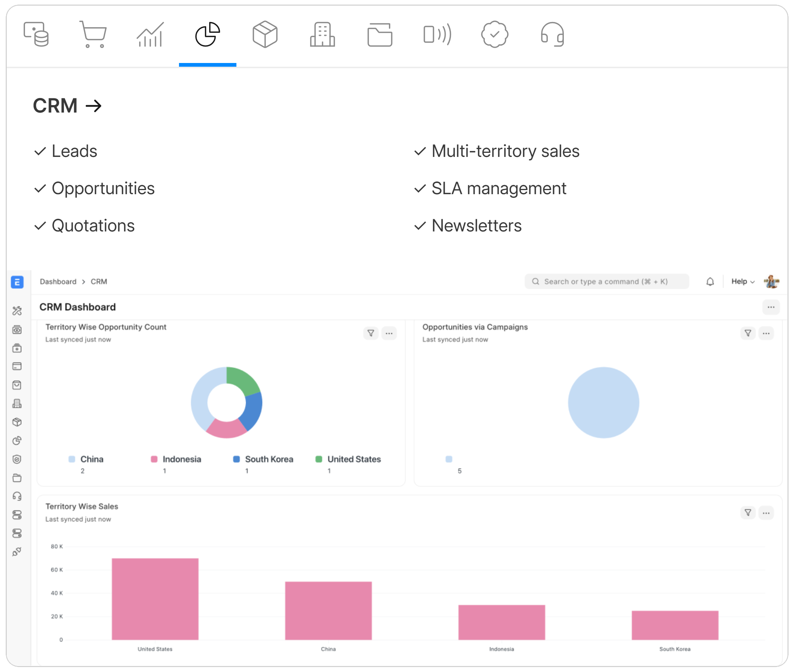Expand Territory Wise Sales options menu
This screenshot has height=672, width=795.
point(766,513)
